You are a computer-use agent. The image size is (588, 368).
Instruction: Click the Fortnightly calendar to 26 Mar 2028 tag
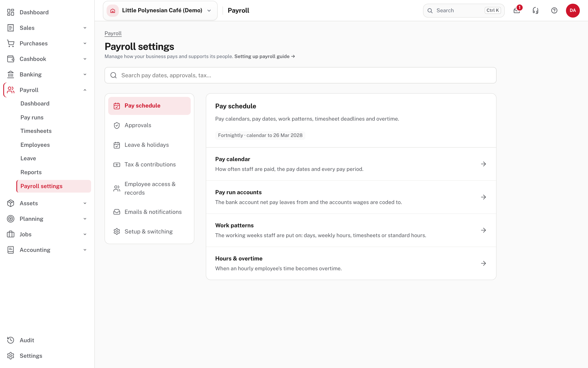[x=260, y=135]
